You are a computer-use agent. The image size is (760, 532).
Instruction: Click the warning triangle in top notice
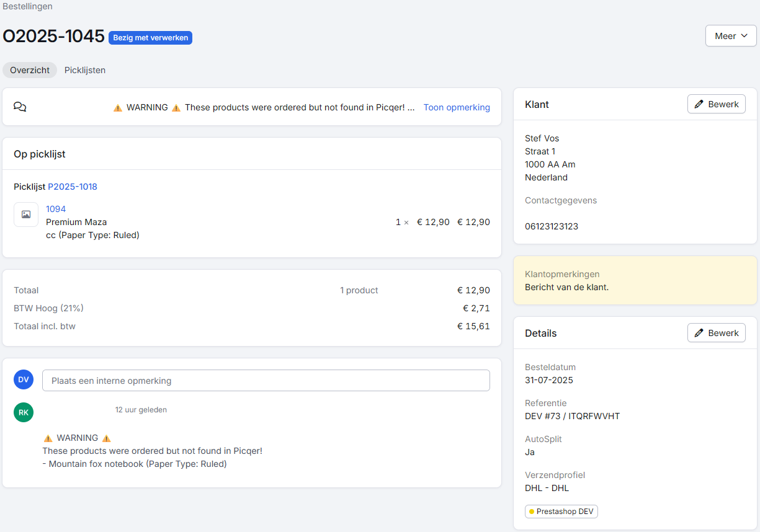118,108
